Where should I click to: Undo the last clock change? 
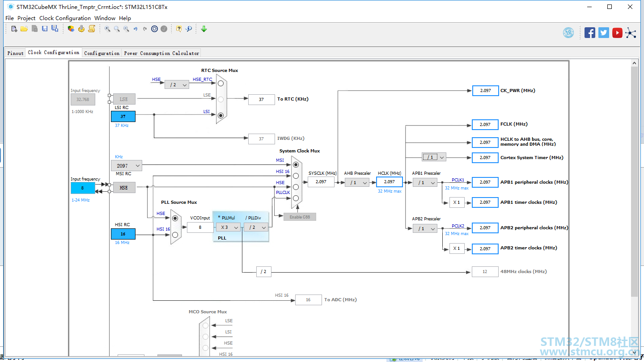[x=136, y=29]
